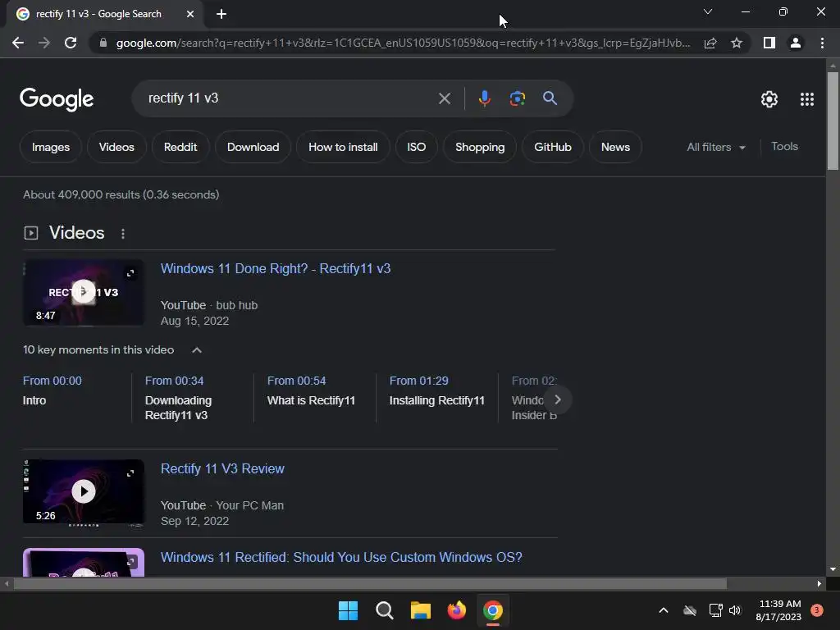This screenshot has height=630, width=840.
Task: Open the Chrome three-dot menu
Action: 822,43
